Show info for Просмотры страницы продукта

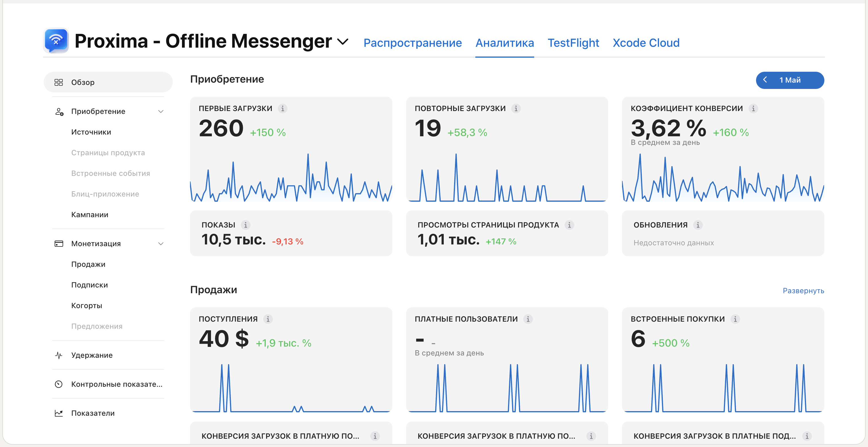click(569, 225)
